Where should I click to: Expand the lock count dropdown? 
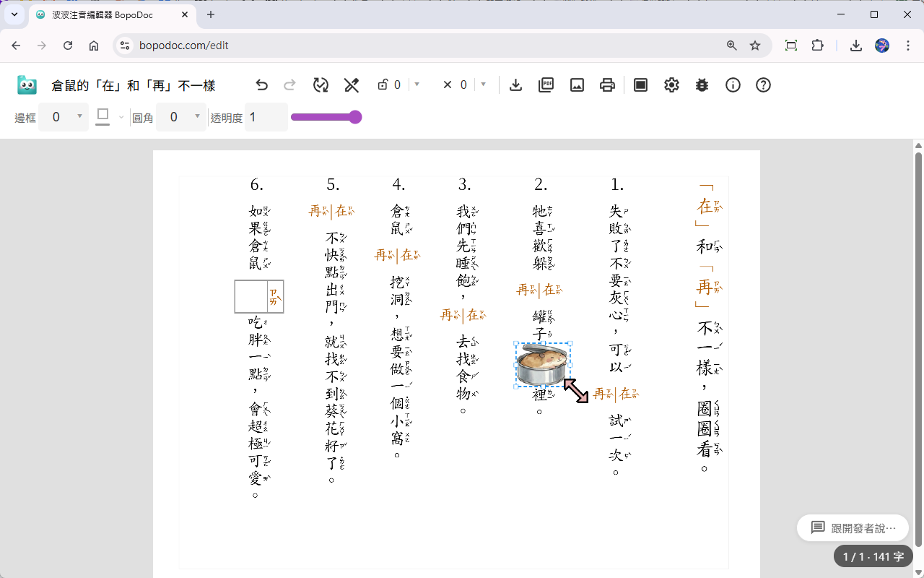tap(417, 85)
